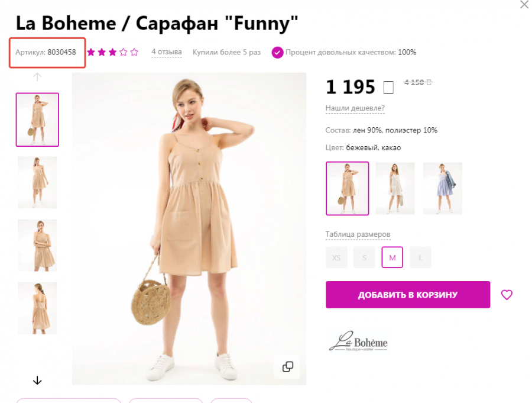Select the white dress color variant

click(x=395, y=188)
